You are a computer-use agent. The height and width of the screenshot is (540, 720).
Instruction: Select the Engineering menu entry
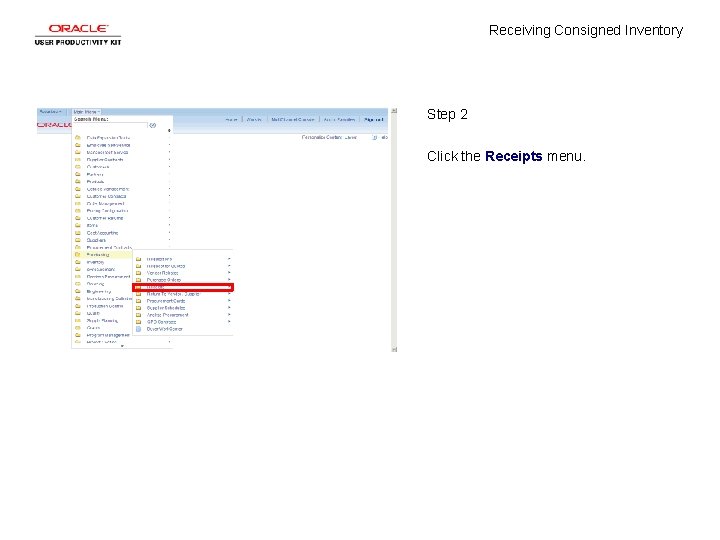point(99,292)
